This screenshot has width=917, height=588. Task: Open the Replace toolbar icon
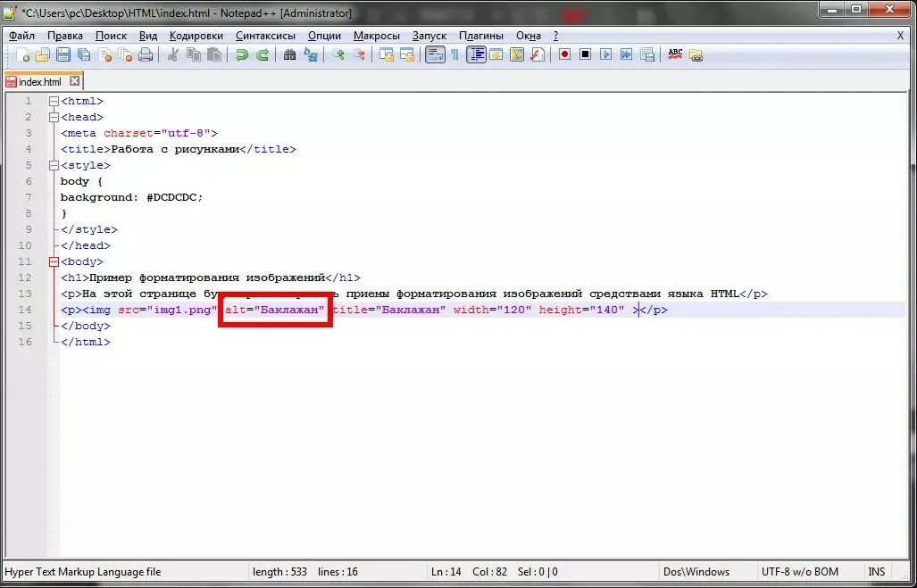click(311, 55)
